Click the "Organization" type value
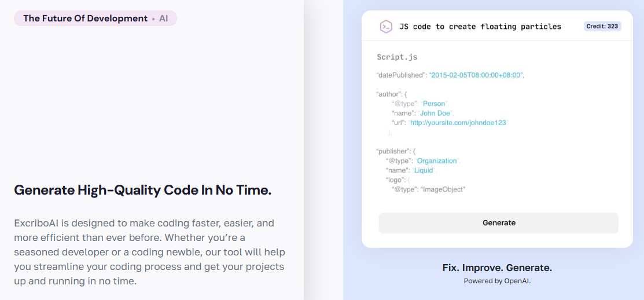Viewport: 644px width, 300px height. 437,161
